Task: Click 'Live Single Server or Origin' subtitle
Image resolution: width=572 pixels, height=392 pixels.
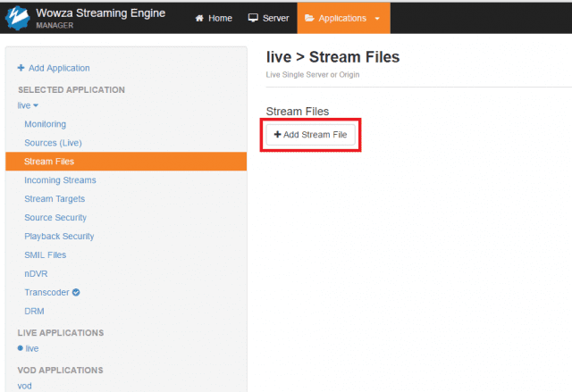Action: (x=313, y=75)
